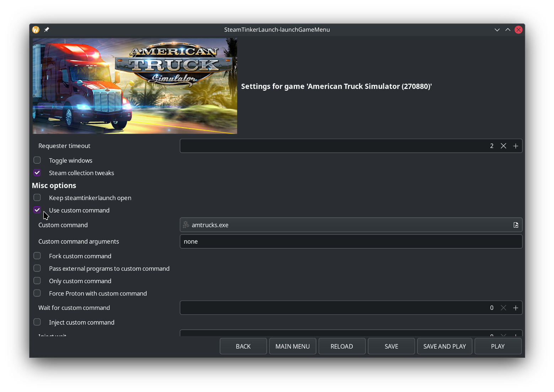This screenshot has width=554, height=392.
Task: Click the 'Requester timeout' label
Action: click(x=64, y=146)
